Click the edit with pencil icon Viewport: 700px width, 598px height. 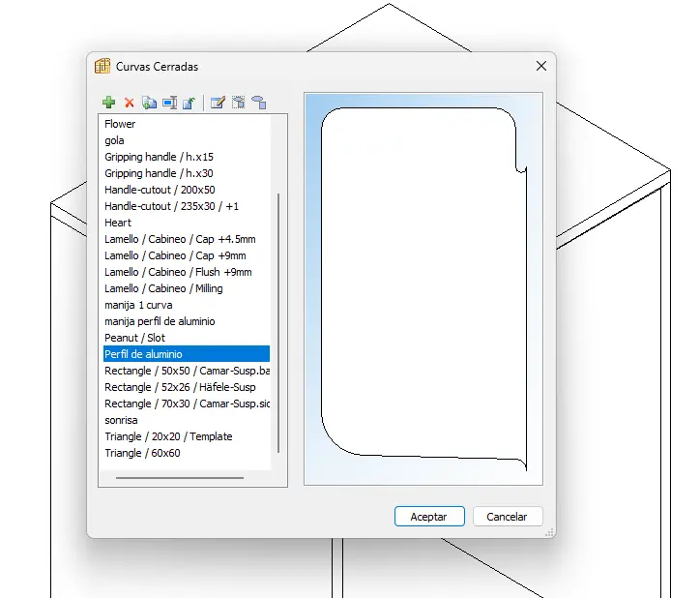218,102
